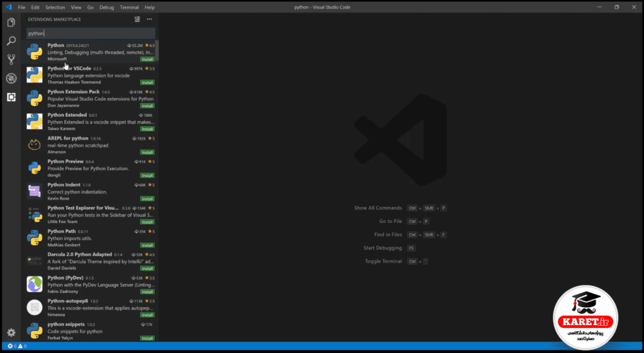This screenshot has width=644, height=353.
Task: Open the Source Control view icon
Action: coord(11,60)
